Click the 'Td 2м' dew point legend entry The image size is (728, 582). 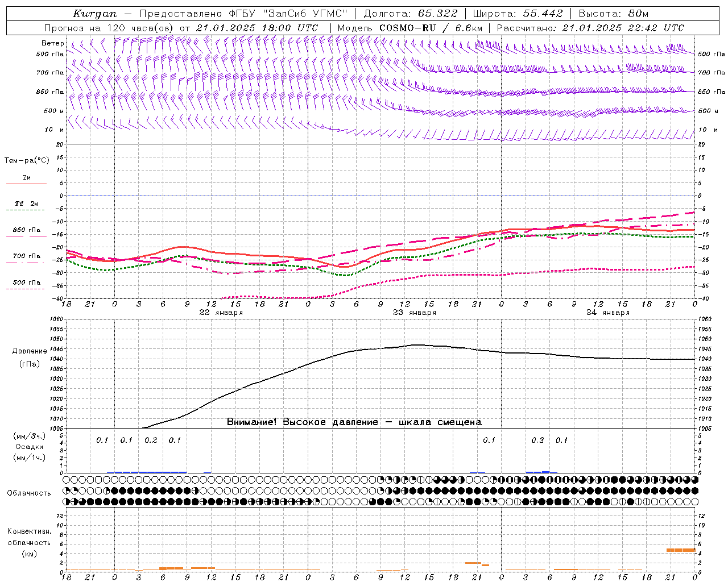27,203
